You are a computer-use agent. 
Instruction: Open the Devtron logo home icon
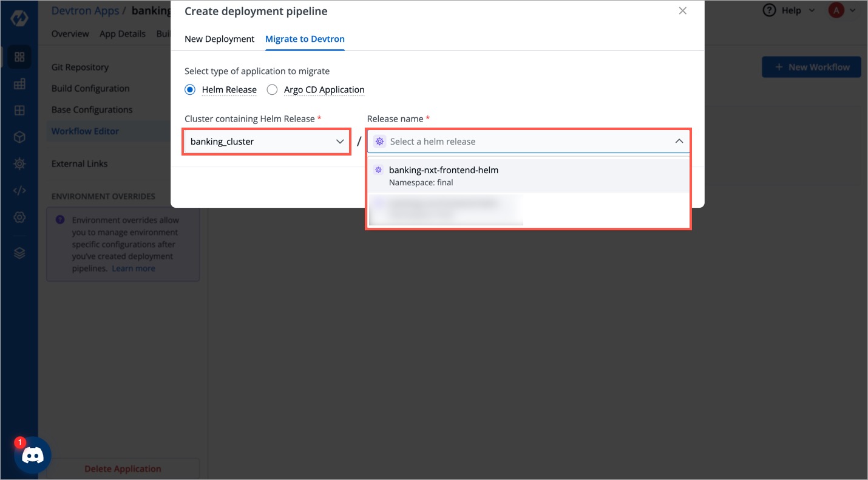(20, 18)
